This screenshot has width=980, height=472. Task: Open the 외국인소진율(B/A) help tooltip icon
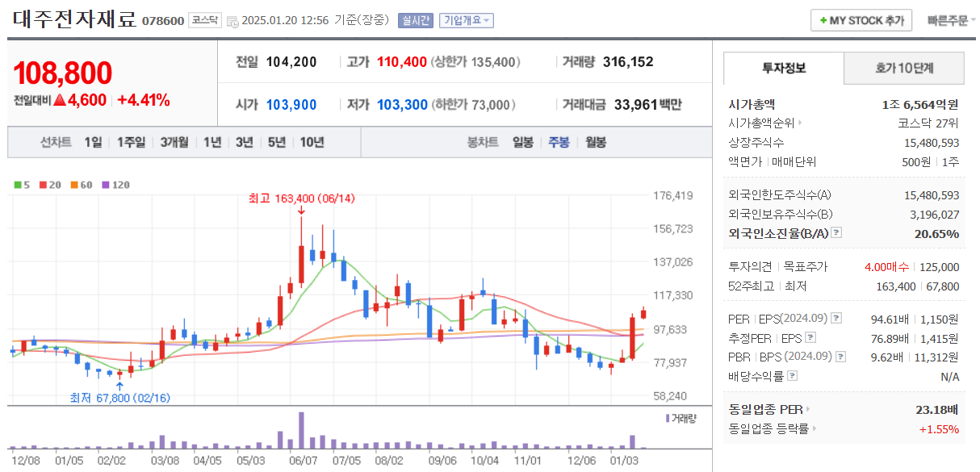click(x=836, y=232)
